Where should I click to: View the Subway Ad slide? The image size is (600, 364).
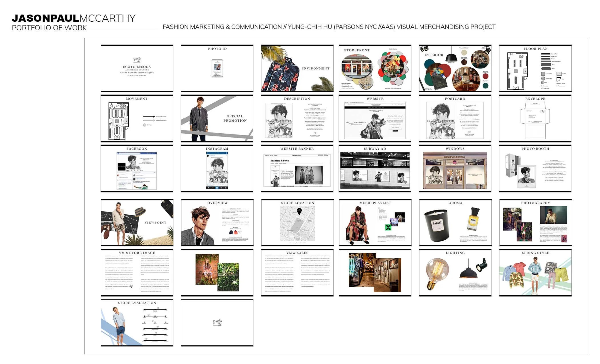point(375,168)
